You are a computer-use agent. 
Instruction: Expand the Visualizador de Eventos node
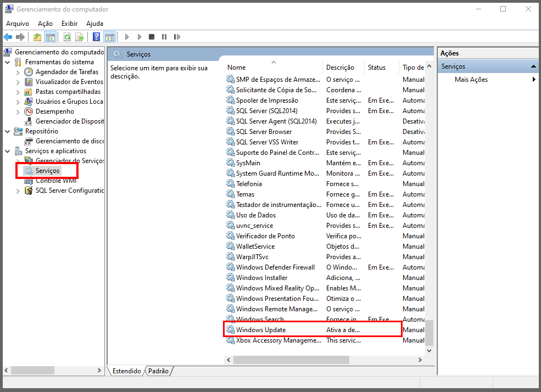pyautogui.click(x=18, y=82)
